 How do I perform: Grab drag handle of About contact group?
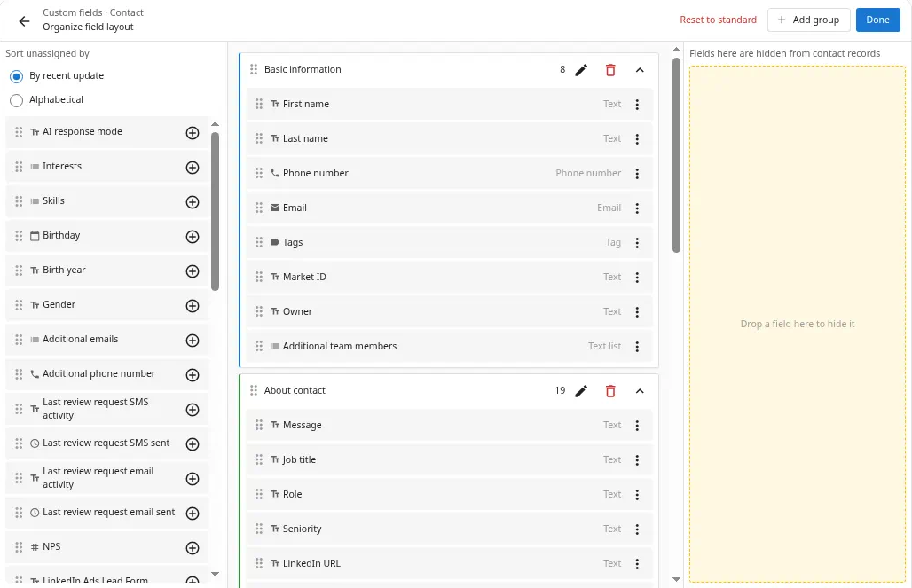tap(254, 391)
